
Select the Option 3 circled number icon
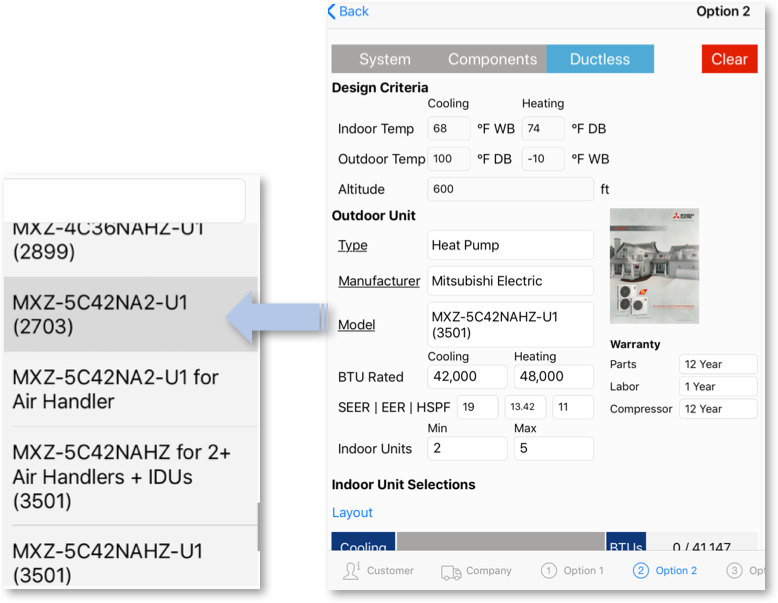point(734,571)
